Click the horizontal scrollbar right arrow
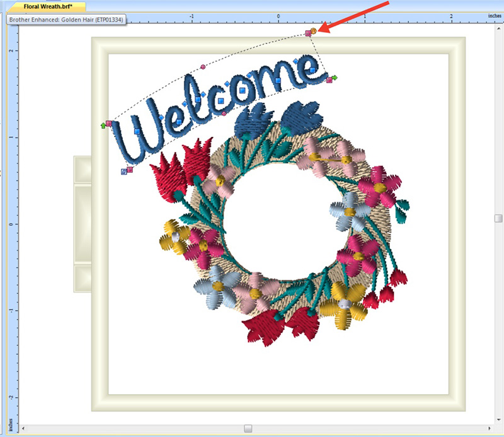Image resolution: width=504 pixels, height=437 pixels. click(x=489, y=429)
